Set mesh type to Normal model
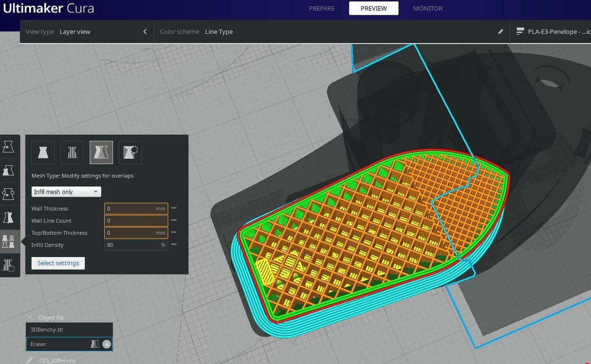 43,153
